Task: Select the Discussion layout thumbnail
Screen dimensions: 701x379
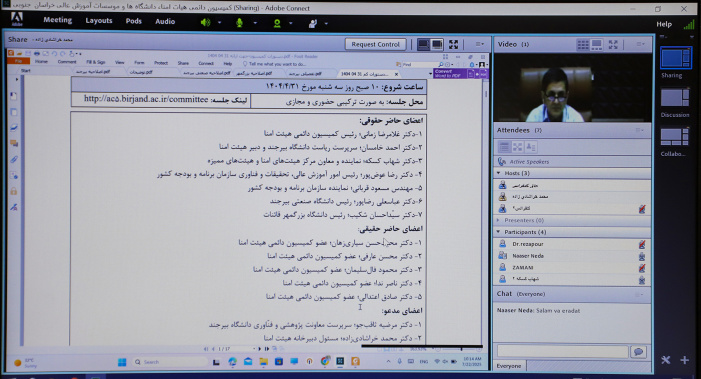Action: click(675, 98)
